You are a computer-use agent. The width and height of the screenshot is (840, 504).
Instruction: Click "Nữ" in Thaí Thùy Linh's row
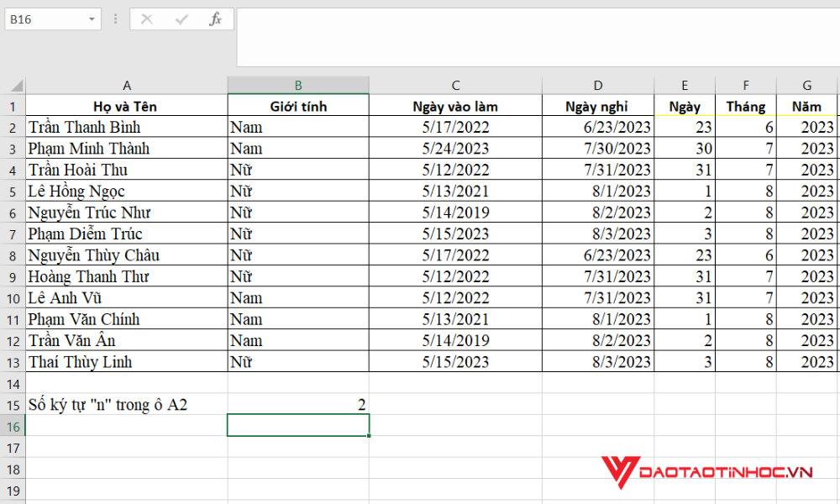click(298, 362)
